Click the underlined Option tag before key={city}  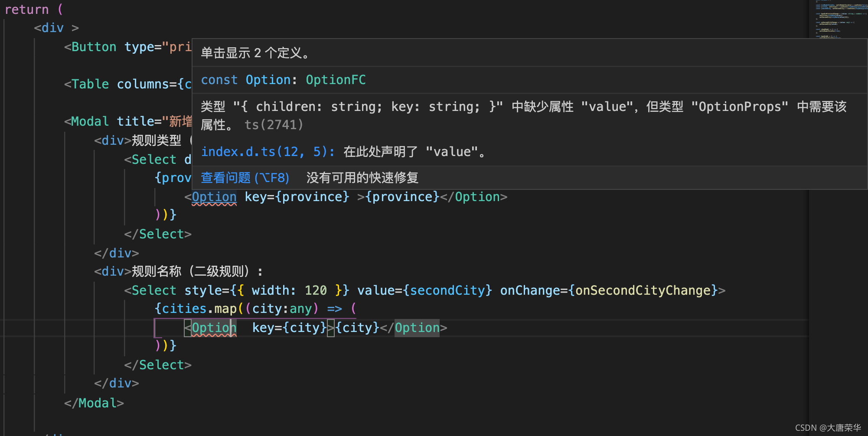(x=214, y=328)
